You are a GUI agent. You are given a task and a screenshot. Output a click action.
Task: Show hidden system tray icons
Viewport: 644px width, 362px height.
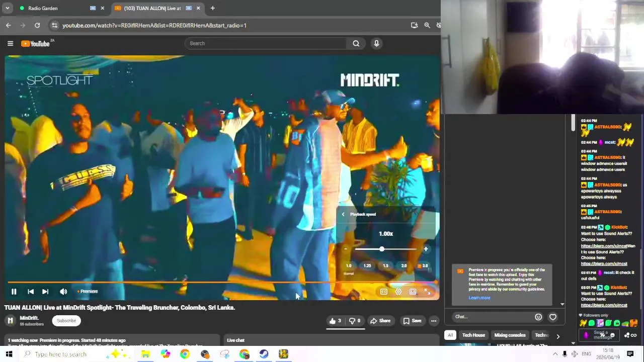coord(555,354)
